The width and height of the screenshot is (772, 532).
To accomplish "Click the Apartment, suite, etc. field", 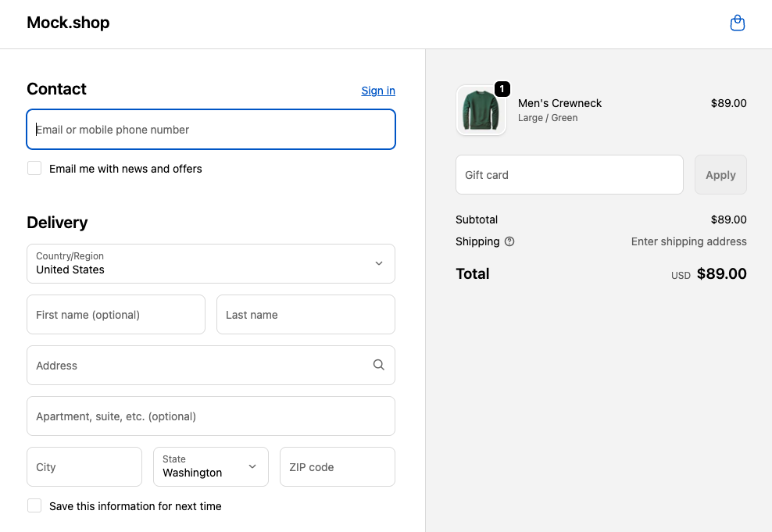I will pyautogui.click(x=211, y=416).
